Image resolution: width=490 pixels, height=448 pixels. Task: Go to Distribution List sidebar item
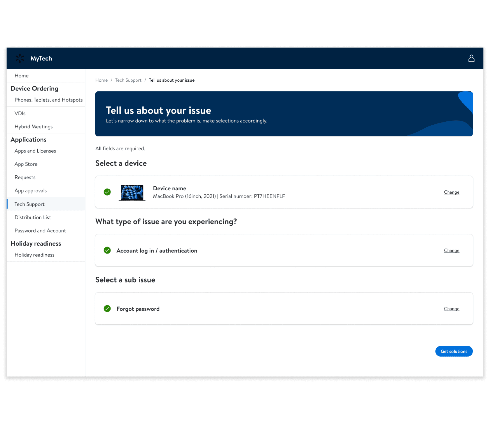(33, 217)
